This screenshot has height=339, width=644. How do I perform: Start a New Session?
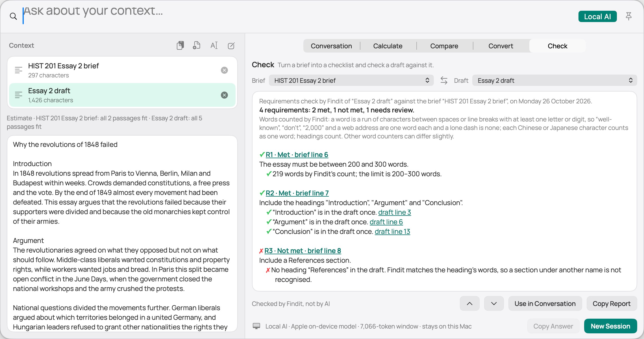point(610,326)
